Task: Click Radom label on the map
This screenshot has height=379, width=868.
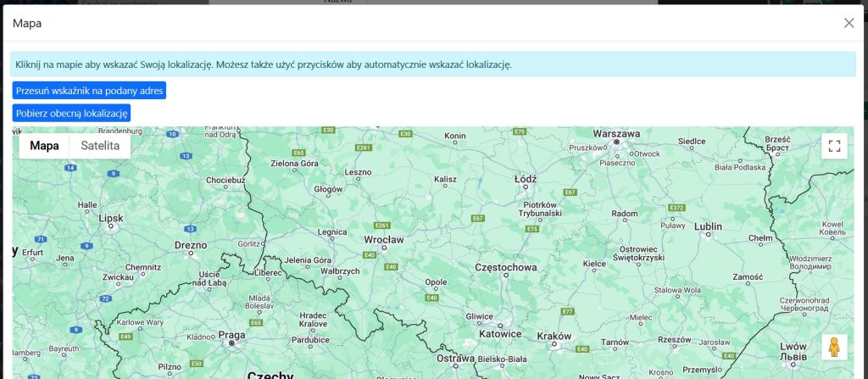Action: (625, 214)
